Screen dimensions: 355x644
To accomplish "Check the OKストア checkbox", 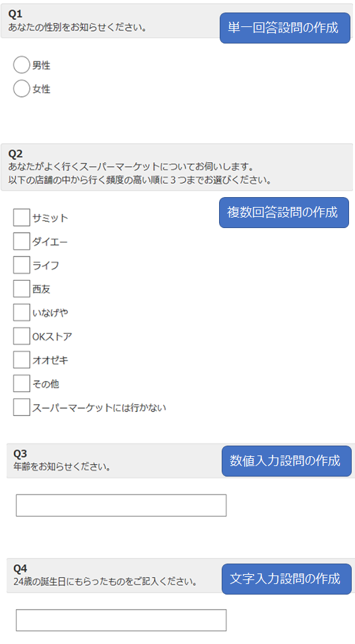I will pos(21,336).
